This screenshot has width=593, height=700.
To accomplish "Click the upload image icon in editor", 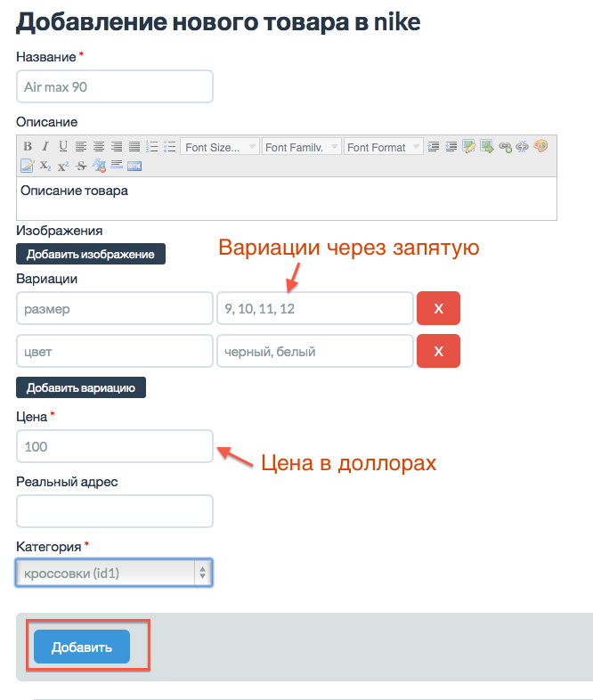I will point(487,146).
